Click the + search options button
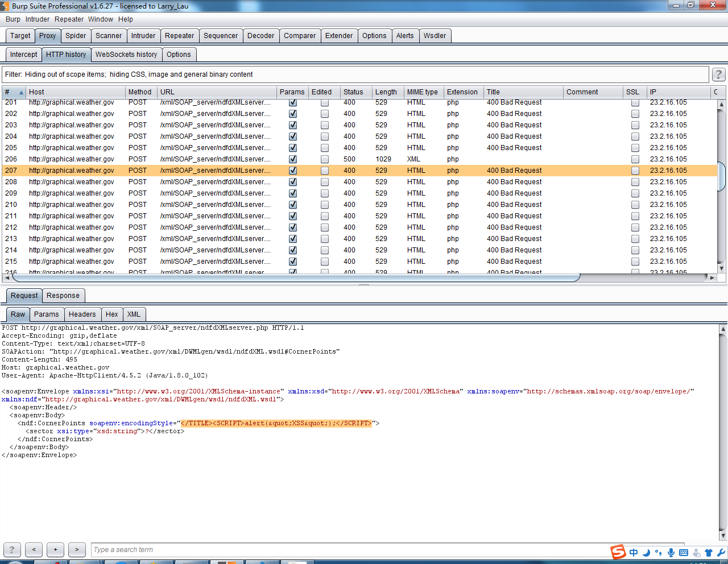 coord(55,550)
